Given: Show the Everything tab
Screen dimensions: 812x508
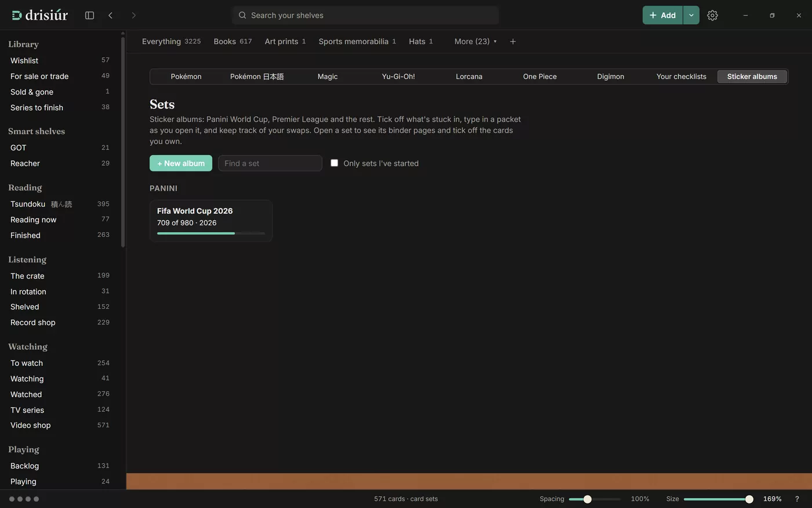Looking at the screenshot, I should coord(171,41).
